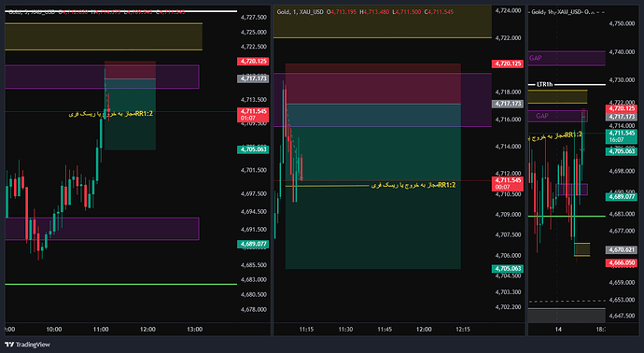Click red 4,720.125 stop label on middle chart
Screen dimensions: 644x353
click(x=508, y=64)
